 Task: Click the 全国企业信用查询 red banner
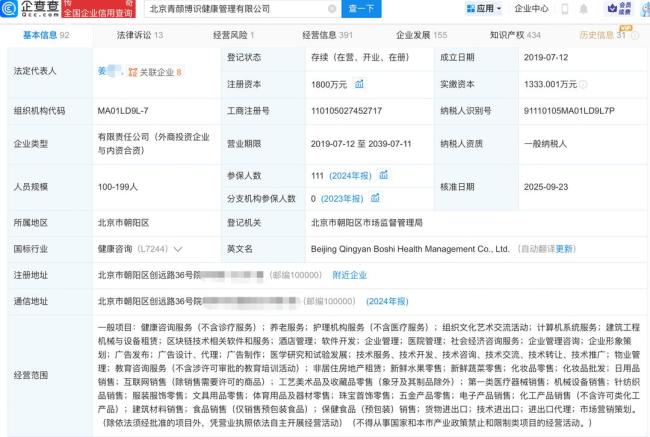[98, 9]
